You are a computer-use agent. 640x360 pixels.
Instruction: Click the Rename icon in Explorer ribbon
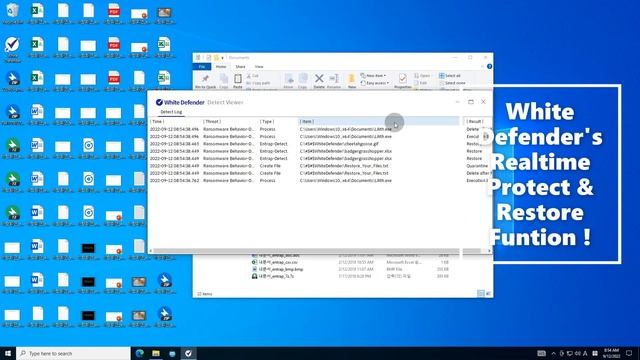(x=334, y=81)
